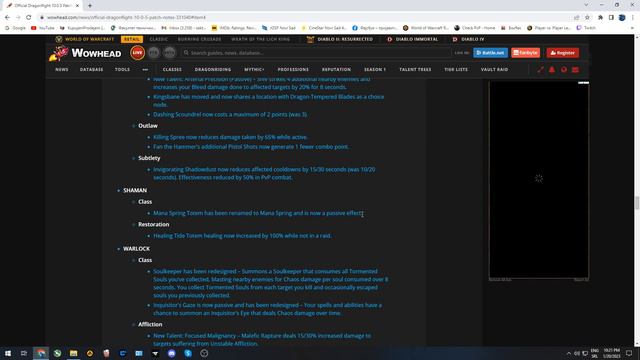This screenshot has width=640, height=360.
Task: Click the search guides, news, database field
Action: [316, 53]
